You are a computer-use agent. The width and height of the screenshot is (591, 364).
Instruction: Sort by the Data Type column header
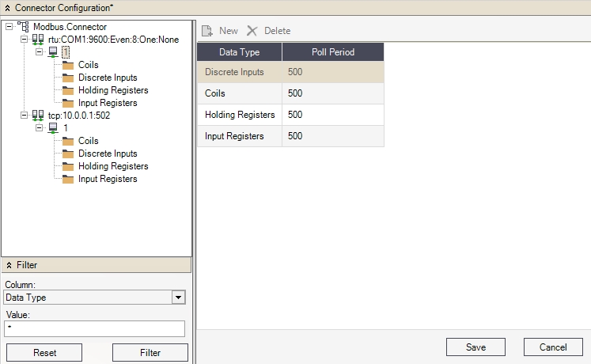[238, 52]
